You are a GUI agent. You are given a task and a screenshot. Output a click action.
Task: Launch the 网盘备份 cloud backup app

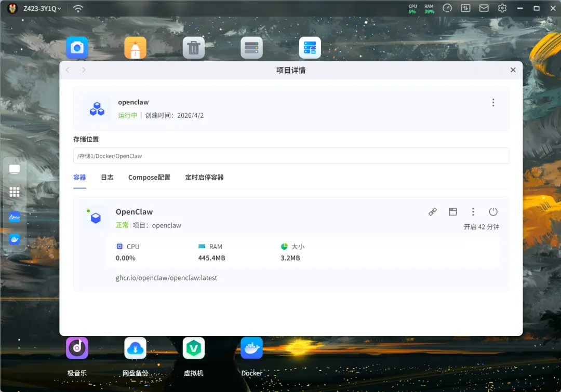tap(135, 348)
